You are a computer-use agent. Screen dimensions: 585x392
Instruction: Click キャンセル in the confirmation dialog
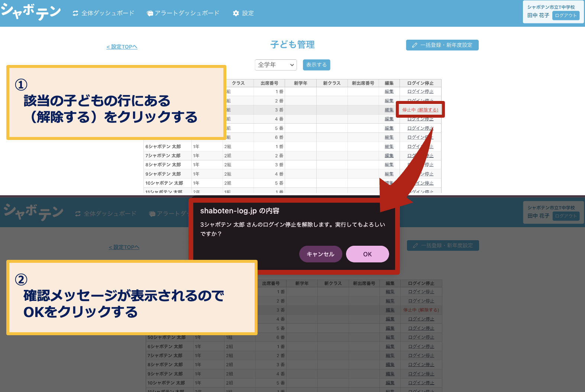pos(320,254)
